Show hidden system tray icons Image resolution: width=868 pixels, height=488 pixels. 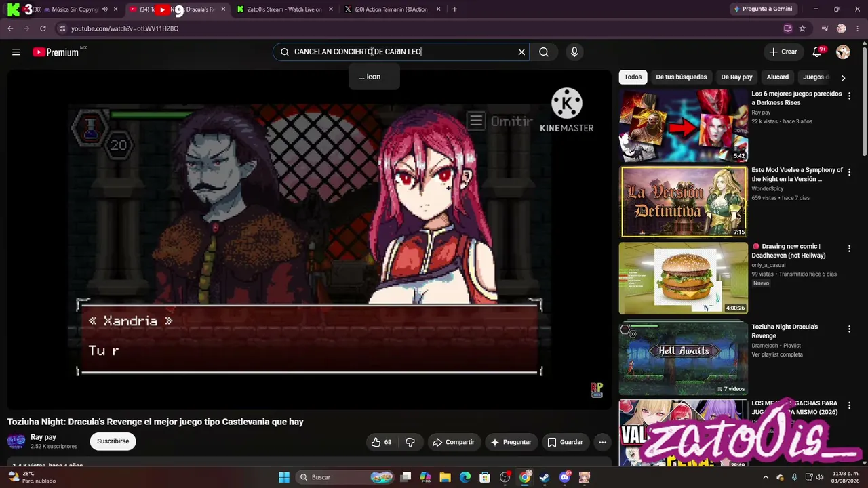point(766,477)
